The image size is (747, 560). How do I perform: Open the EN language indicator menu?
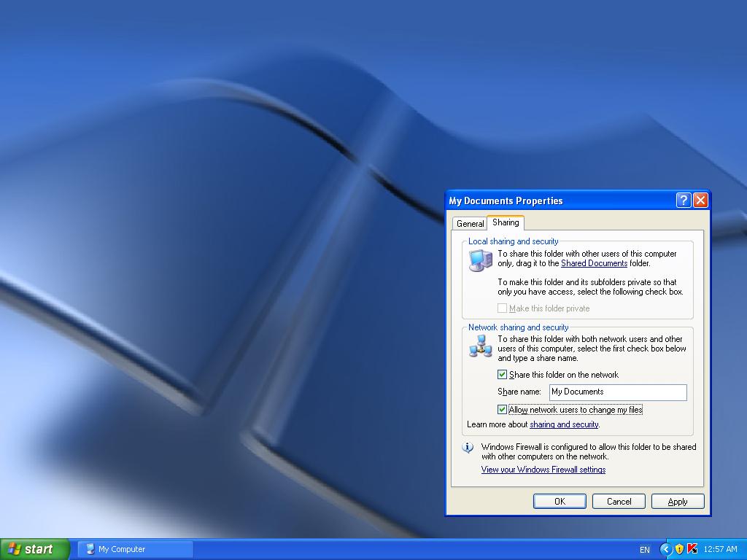[x=645, y=550]
